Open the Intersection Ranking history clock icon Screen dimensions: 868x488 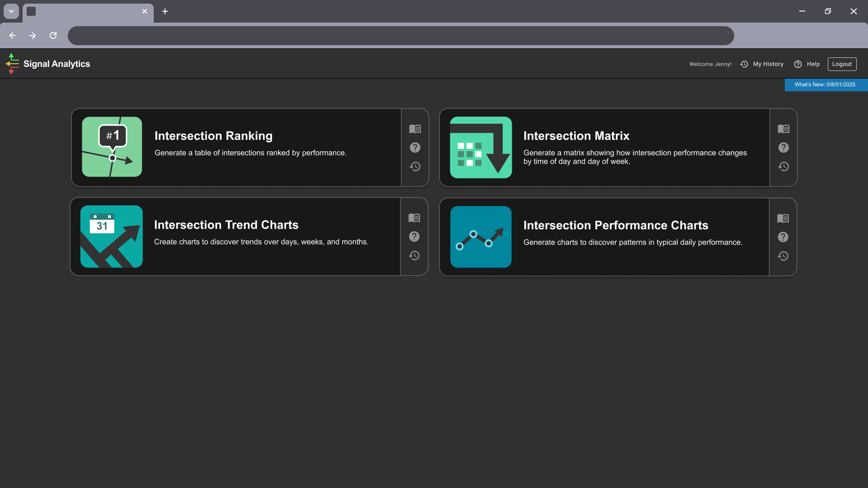coord(415,167)
